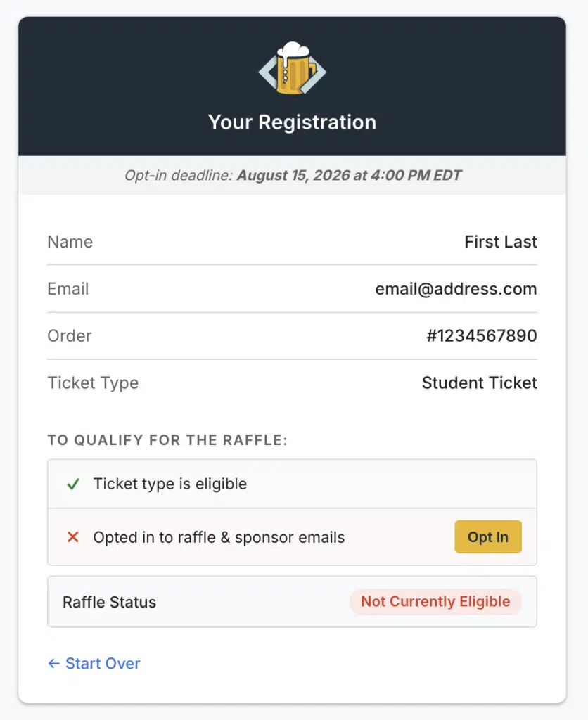Click the Ticket Type field label
Viewport: 588px width, 720px height.
click(93, 383)
